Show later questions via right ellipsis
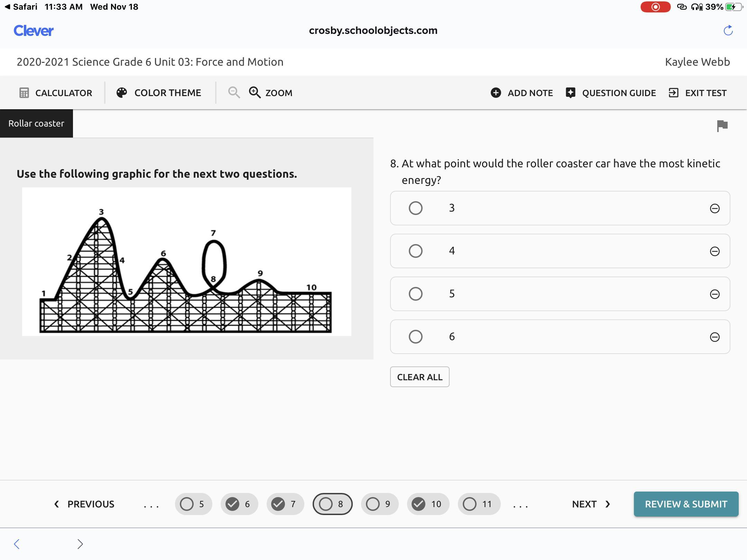 click(520, 505)
